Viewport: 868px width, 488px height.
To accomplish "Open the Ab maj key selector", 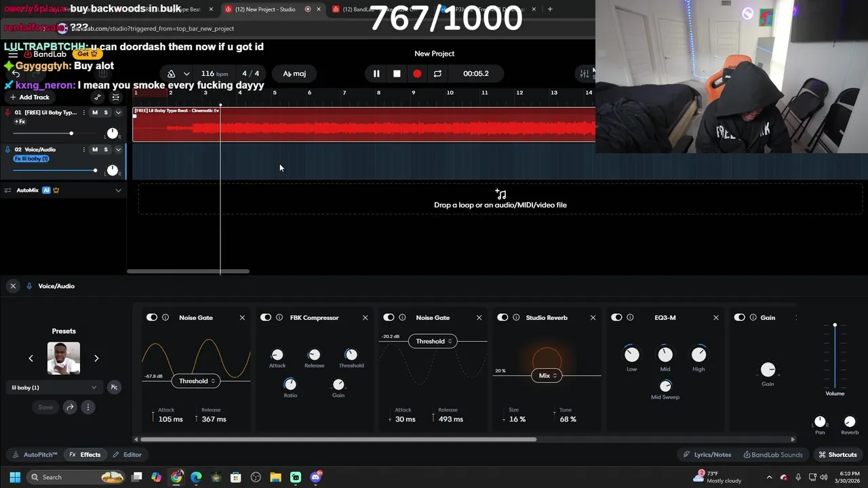I will tap(294, 74).
